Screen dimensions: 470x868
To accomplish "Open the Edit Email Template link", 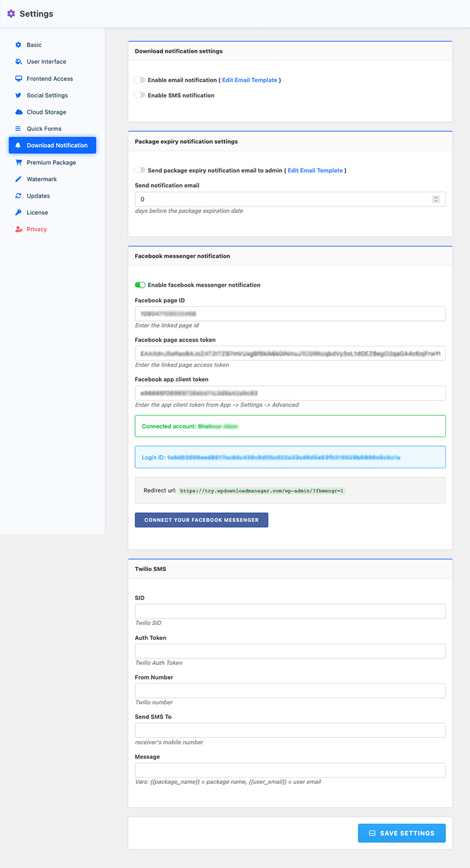I will [249, 80].
